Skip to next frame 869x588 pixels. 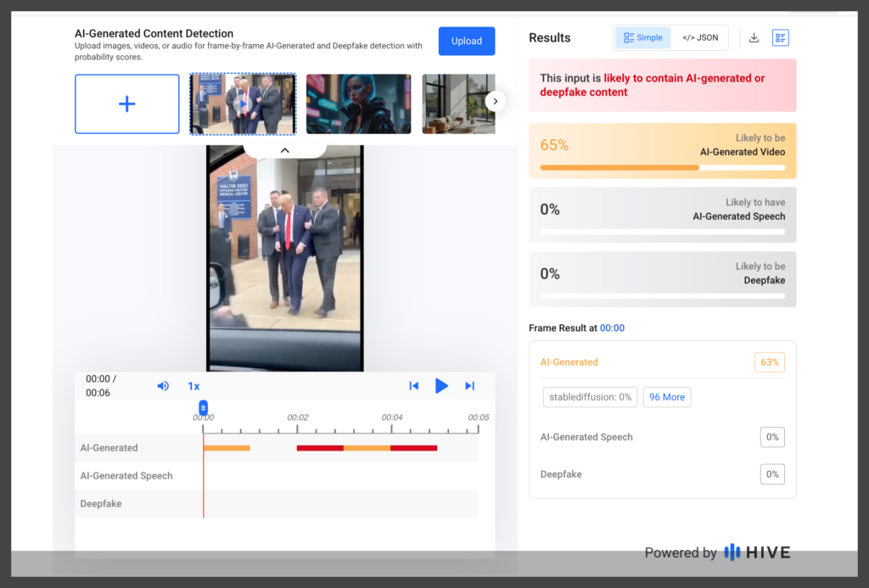point(469,386)
